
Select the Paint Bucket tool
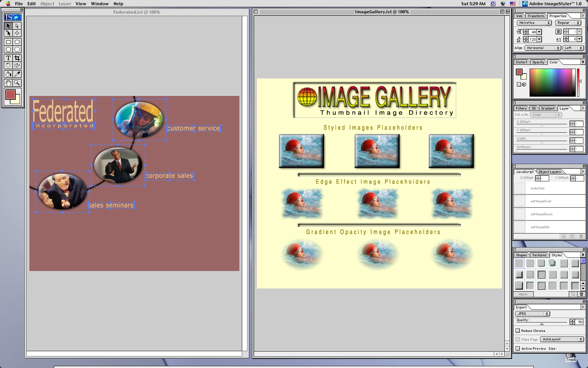8,74
